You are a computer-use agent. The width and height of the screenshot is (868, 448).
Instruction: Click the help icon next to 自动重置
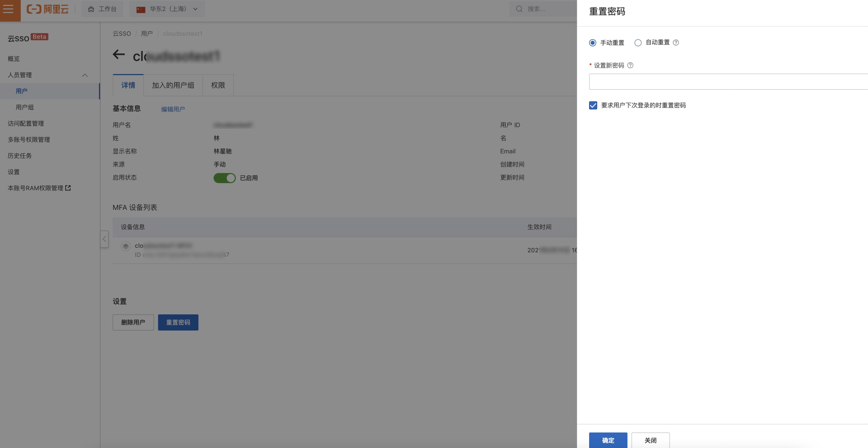pos(675,43)
